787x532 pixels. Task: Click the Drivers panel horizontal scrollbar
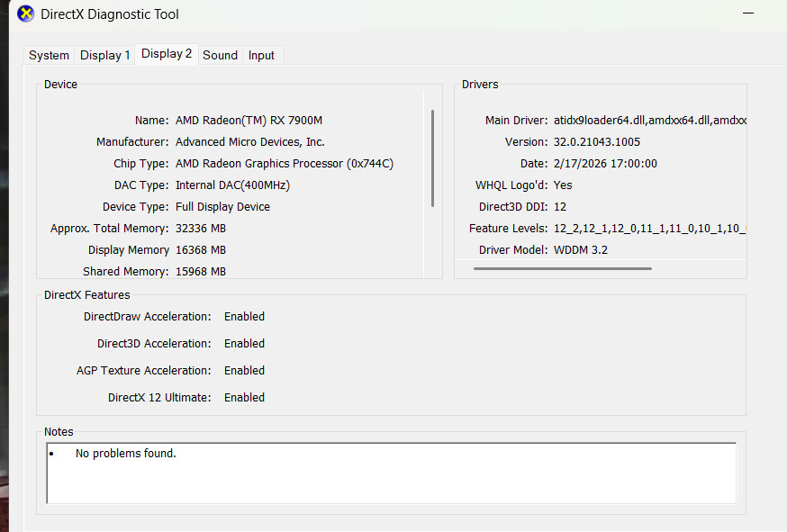(562, 268)
